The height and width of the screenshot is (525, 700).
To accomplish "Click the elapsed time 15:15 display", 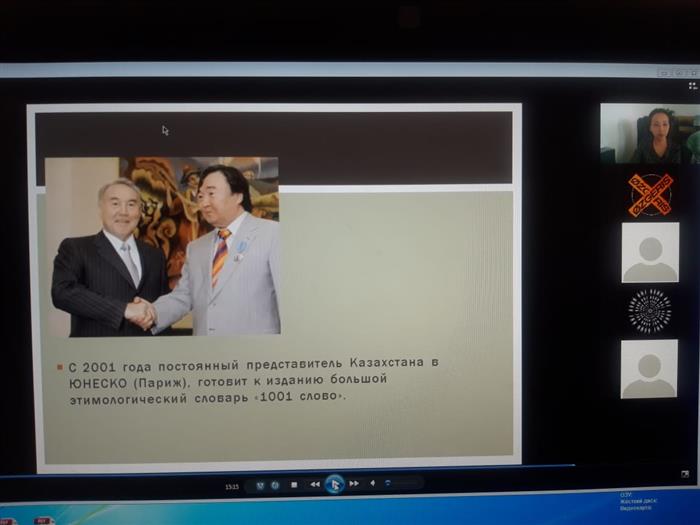I will point(232,486).
